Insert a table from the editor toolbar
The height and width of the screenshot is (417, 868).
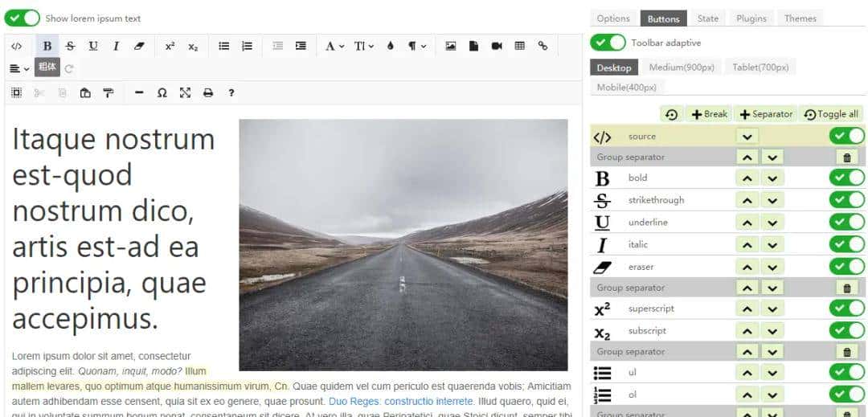(520, 47)
